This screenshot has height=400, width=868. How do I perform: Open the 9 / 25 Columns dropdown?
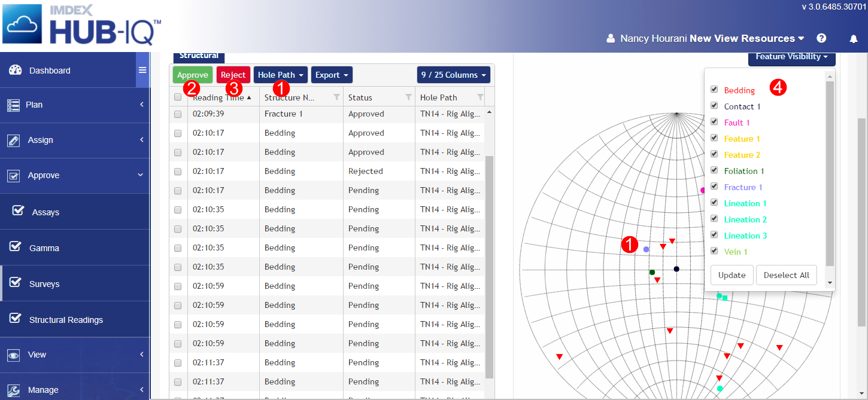(x=454, y=75)
